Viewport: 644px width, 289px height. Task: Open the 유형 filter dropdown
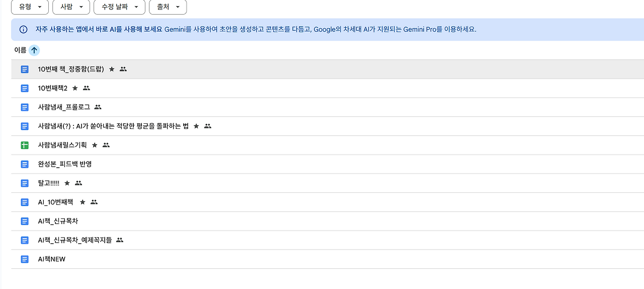click(30, 7)
